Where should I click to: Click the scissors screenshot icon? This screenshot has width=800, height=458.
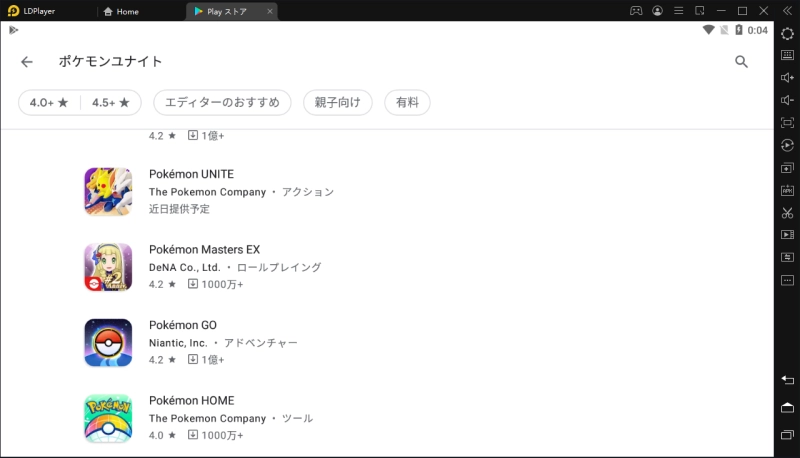[x=787, y=213]
